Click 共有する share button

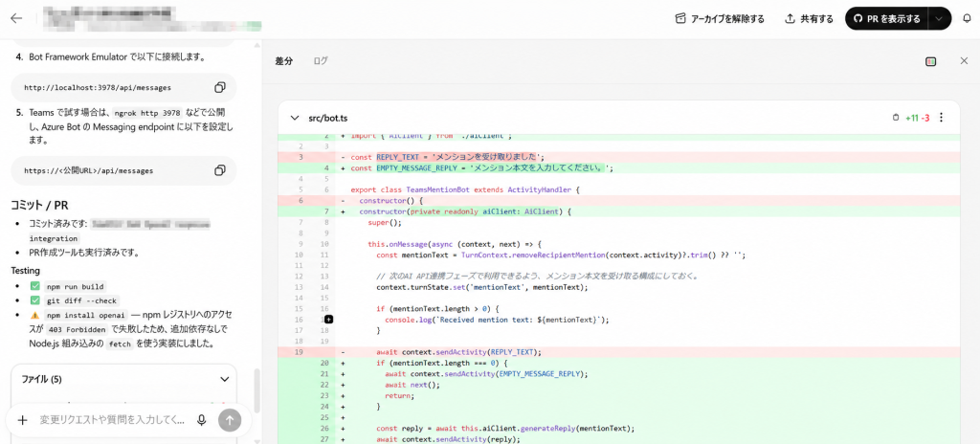809,19
